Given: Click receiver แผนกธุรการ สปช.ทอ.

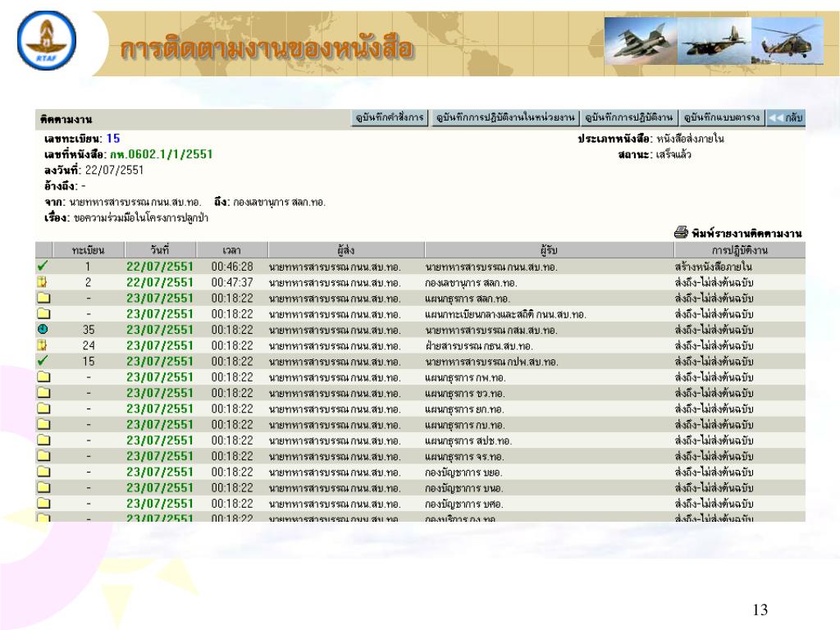Looking at the screenshot, I should coord(468,441).
